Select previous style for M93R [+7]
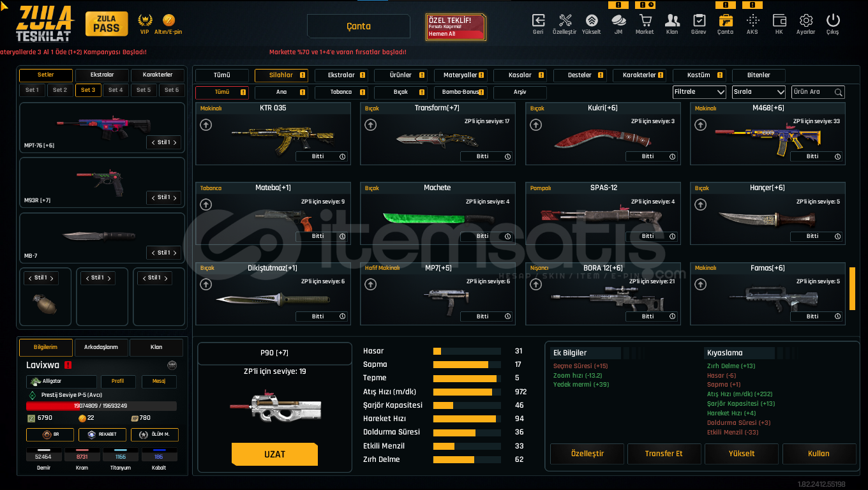 click(153, 197)
